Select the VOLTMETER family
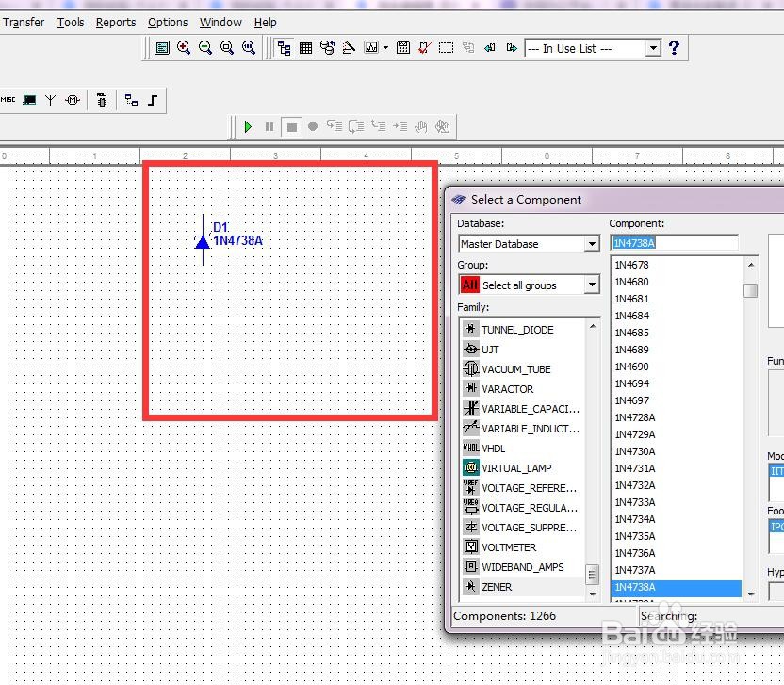 coord(522,547)
